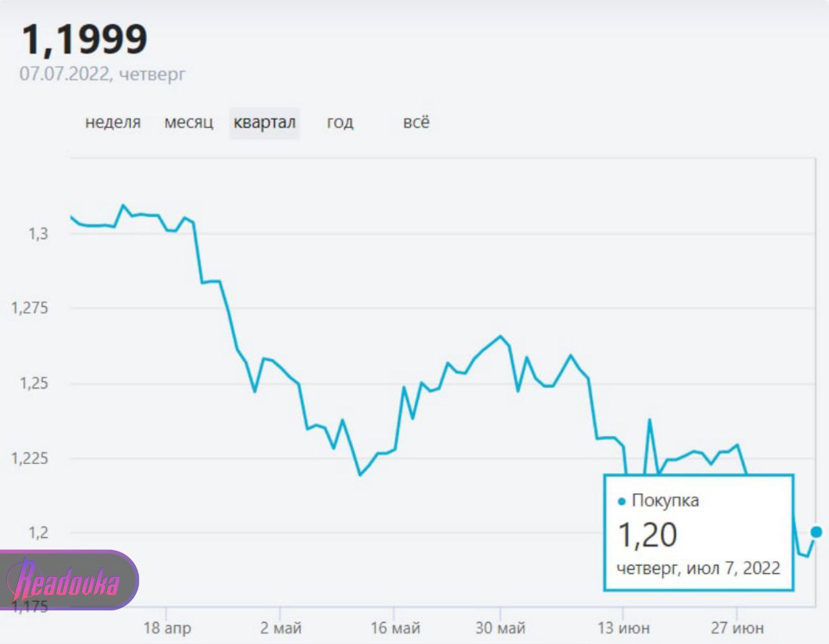Viewport: 829px width, 644px height.
Task: Switch chart to 'год' period
Action: point(340,122)
